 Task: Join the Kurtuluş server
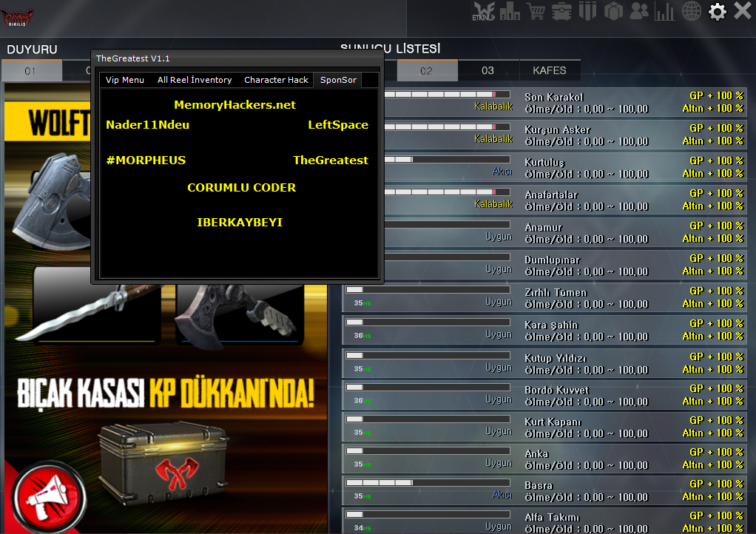pyautogui.click(x=566, y=168)
